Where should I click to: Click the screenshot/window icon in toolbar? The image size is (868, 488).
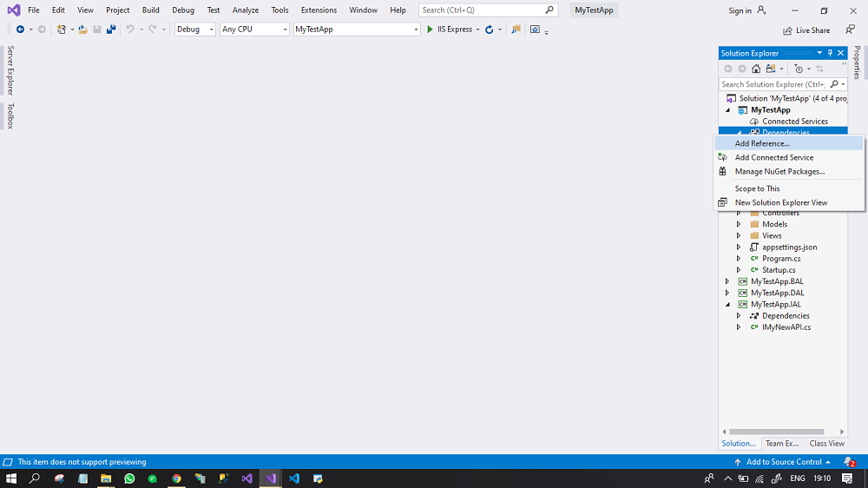click(x=535, y=30)
